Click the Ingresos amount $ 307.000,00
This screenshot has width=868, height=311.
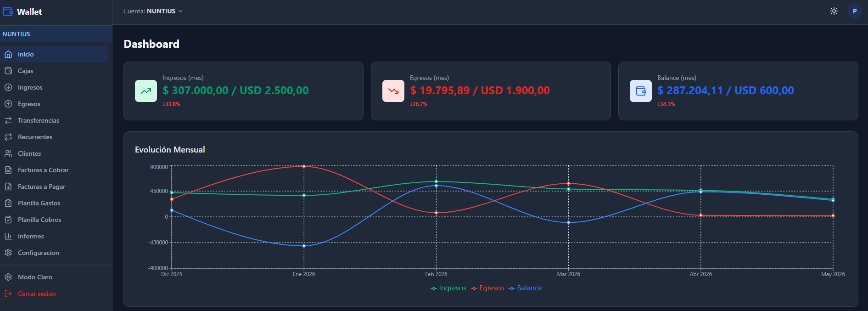click(x=196, y=90)
